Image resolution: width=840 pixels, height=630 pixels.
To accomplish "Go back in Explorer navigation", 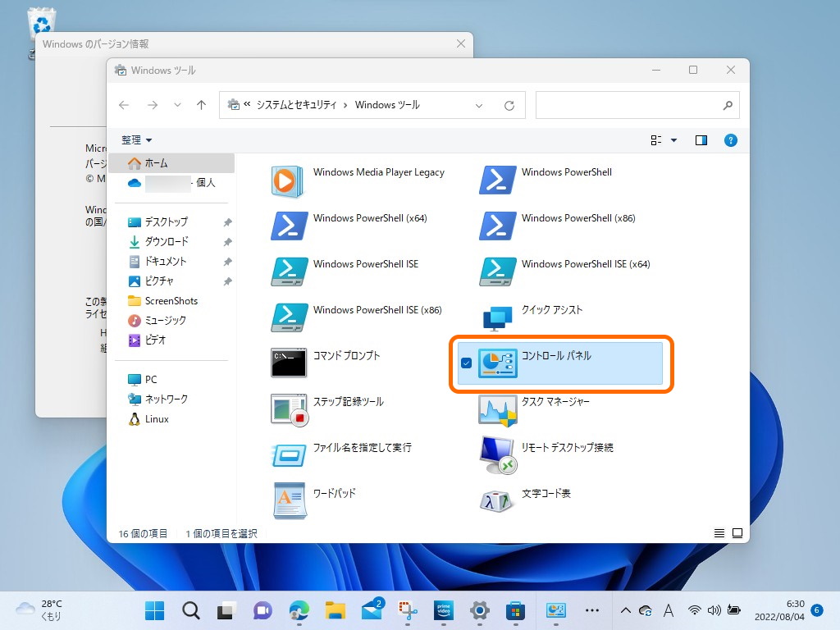I will click(x=124, y=105).
